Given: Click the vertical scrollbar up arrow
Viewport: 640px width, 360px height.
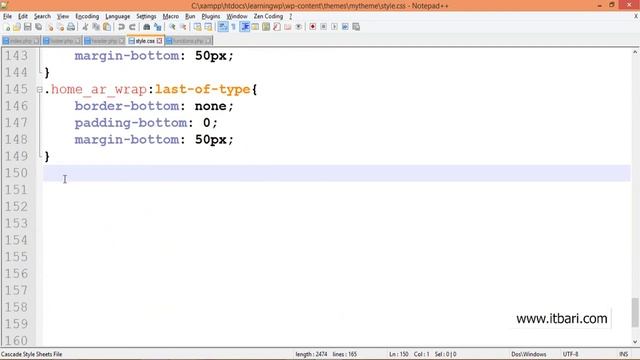Looking at the screenshot, I should (x=635, y=52).
